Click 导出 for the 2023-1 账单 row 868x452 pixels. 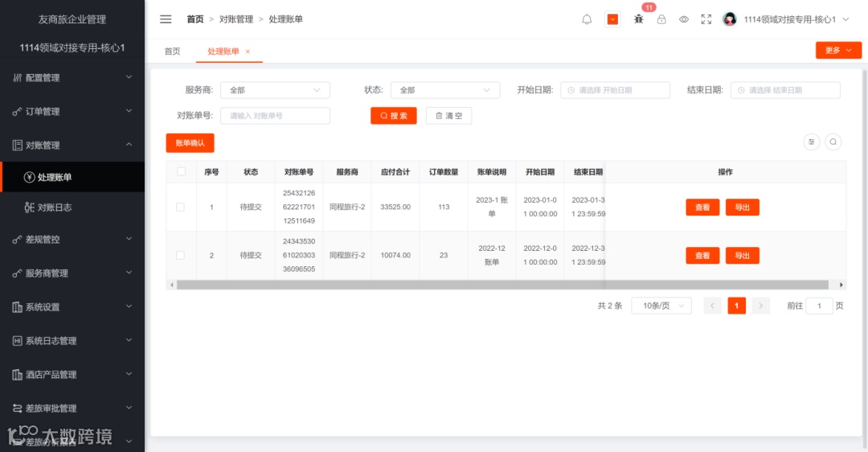click(x=743, y=208)
